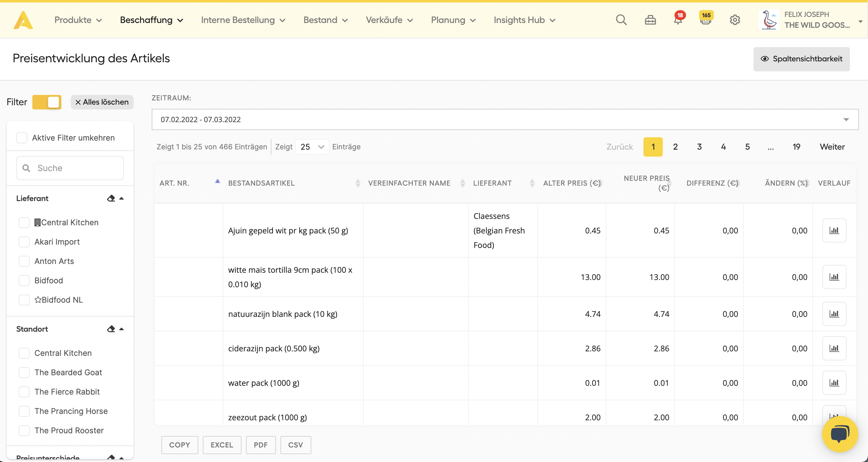Export table using EXCEL button

click(222, 445)
